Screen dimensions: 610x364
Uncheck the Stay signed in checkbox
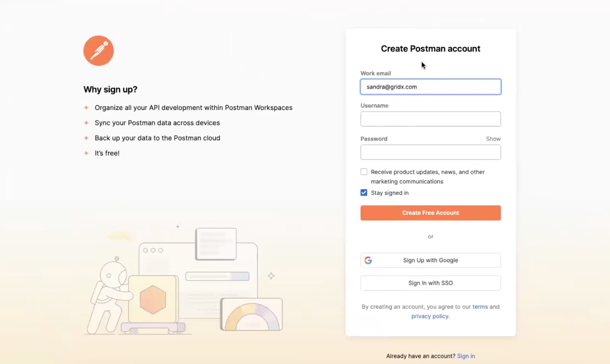(364, 192)
